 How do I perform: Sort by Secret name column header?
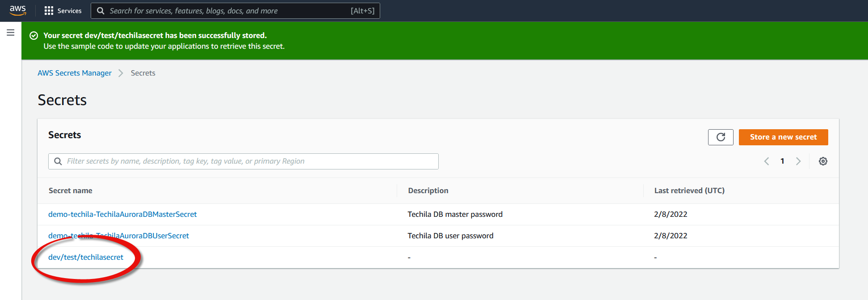click(71, 190)
